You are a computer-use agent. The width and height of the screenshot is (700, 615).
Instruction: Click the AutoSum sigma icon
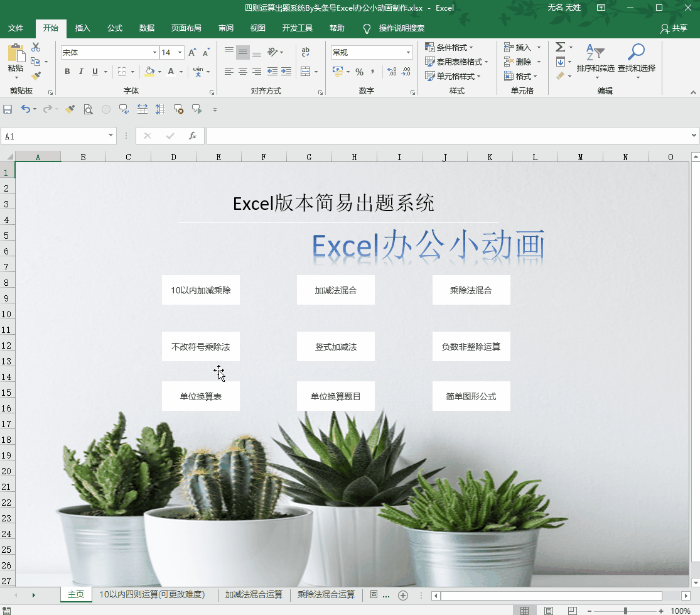[560, 47]
